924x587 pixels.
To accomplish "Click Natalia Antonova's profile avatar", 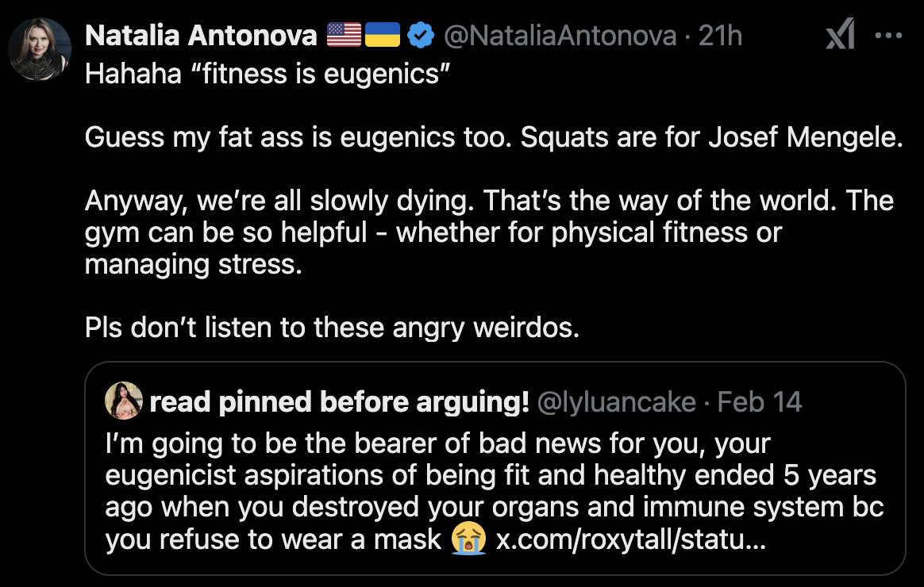I will 40,48.
